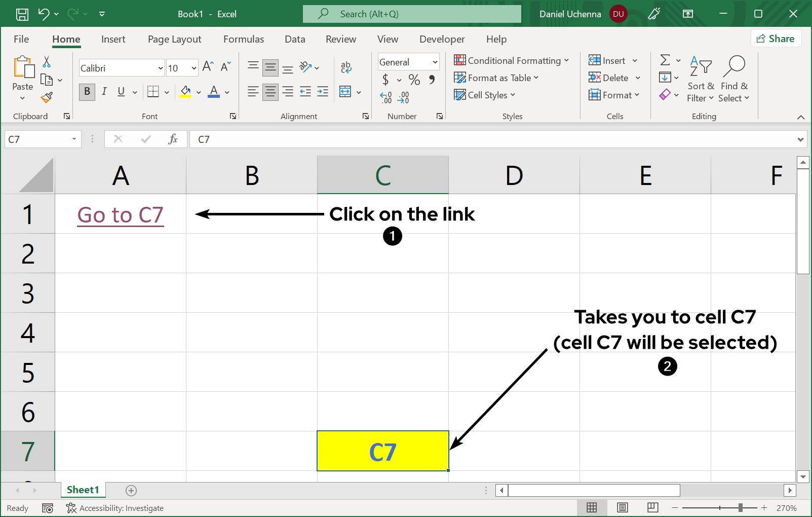Screen dimensions: 812x517
Task: Toggle Italic formatting
Action: [x=104, y=92]
